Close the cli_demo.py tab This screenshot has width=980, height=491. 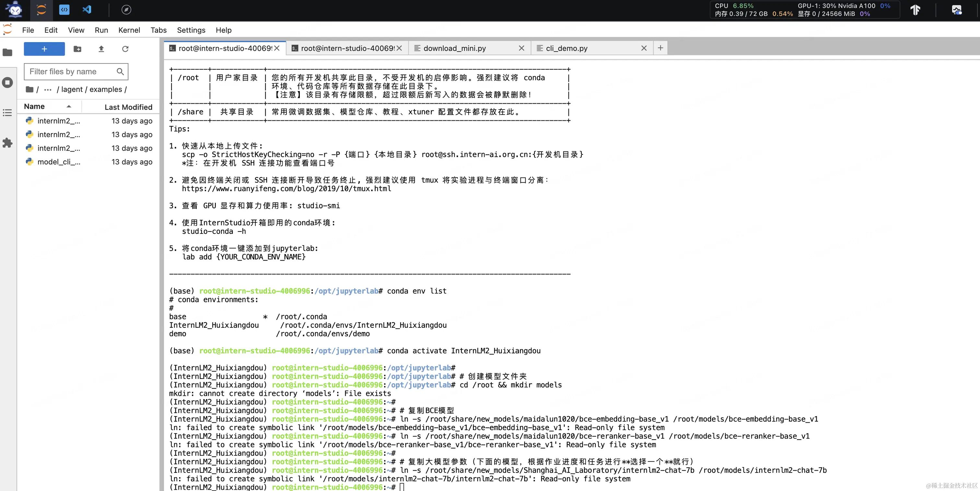click(x=644, y=48)
